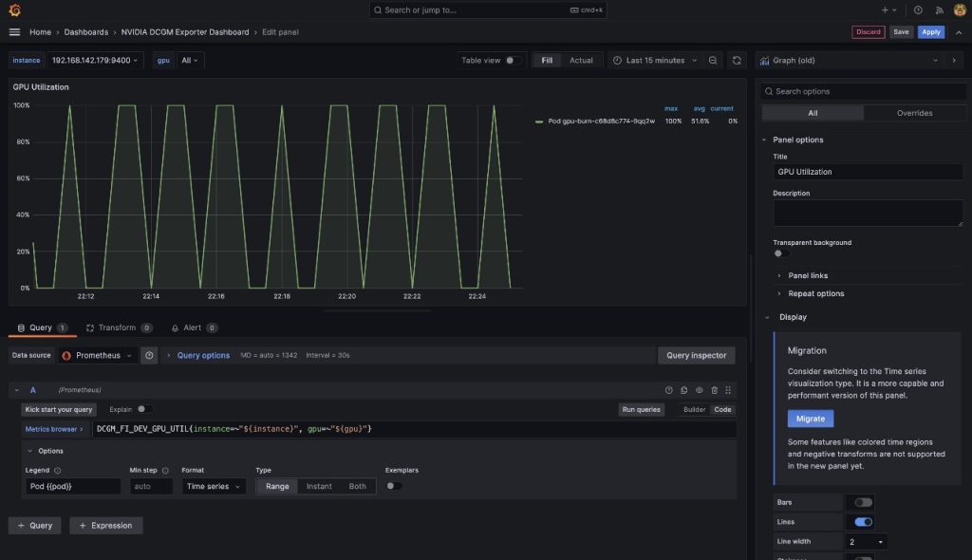Switch to the Query tab
The width and height of the screenshot is (972, 560).
(x=42, y=327)
